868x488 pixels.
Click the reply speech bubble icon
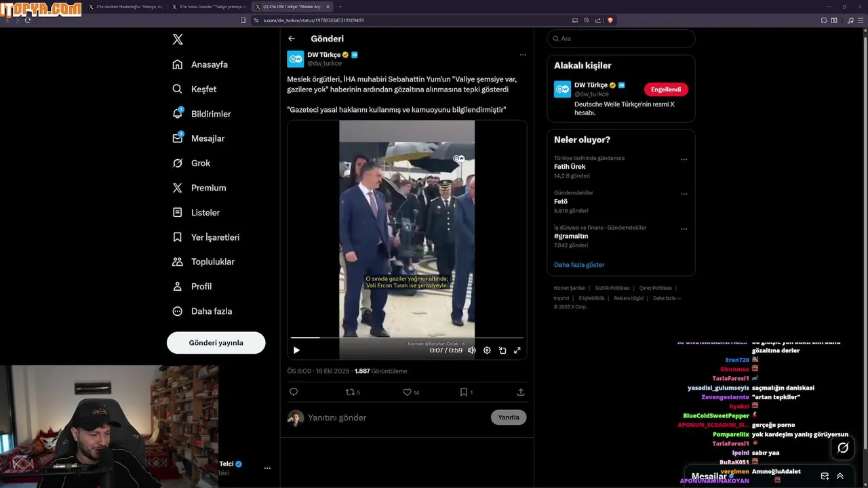click(x=294, y=392)
